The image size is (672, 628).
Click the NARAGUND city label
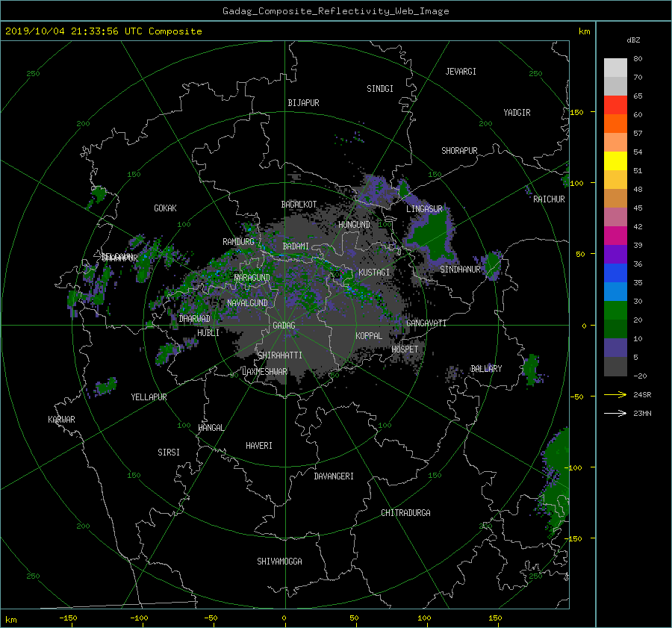252,278
